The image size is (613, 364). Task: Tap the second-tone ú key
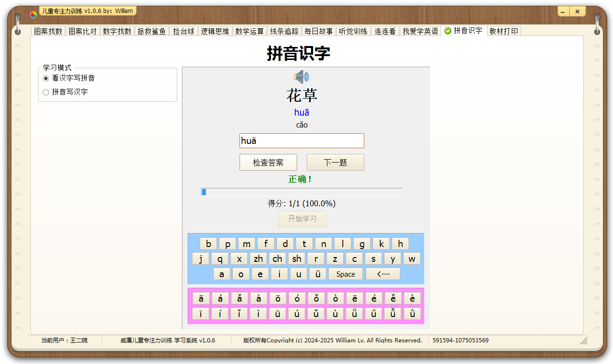pos(297,314)
